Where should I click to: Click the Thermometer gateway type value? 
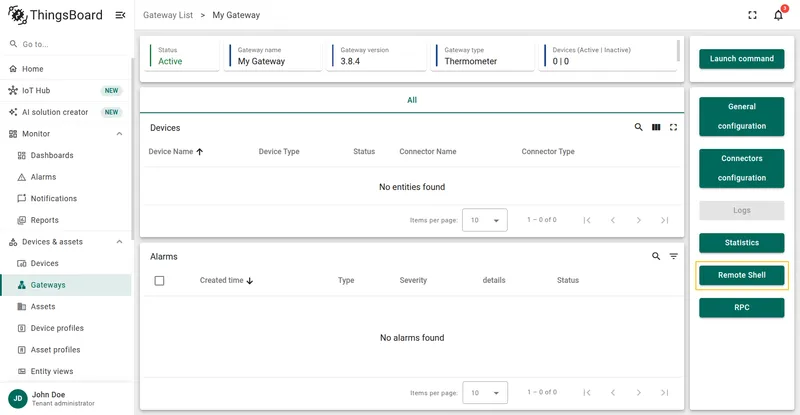click(470, 61)
